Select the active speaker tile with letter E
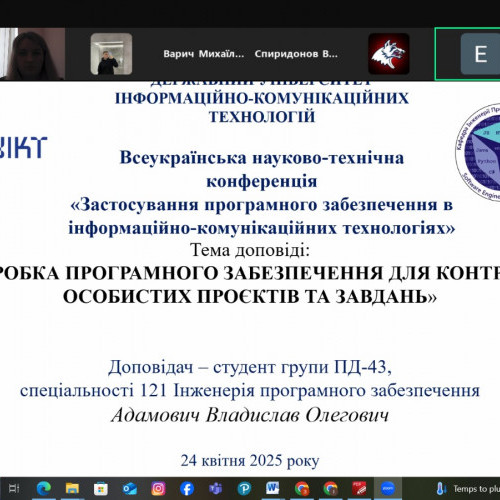 [x=468, y=54]
